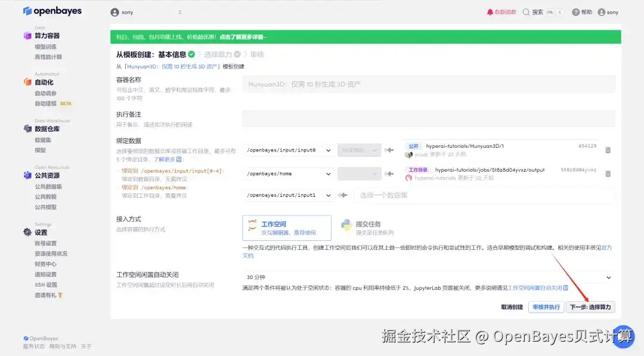Go to the 选择算力 step
Viewport: 644px width, 356px height.
[x=222, y=55]
